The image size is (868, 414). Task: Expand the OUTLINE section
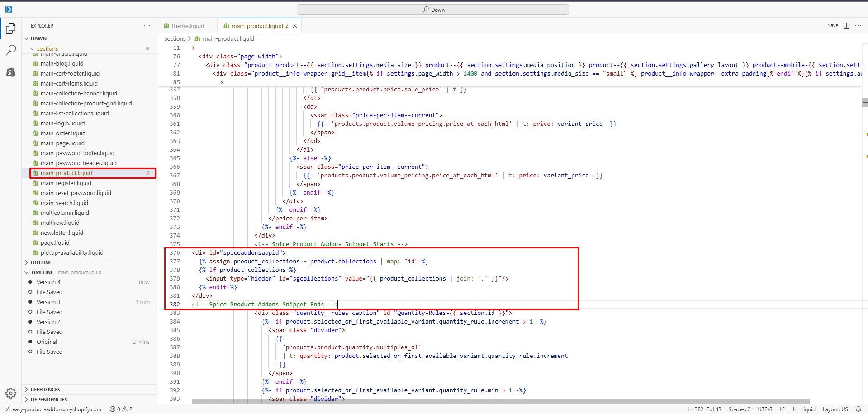[x=41, y=262]
